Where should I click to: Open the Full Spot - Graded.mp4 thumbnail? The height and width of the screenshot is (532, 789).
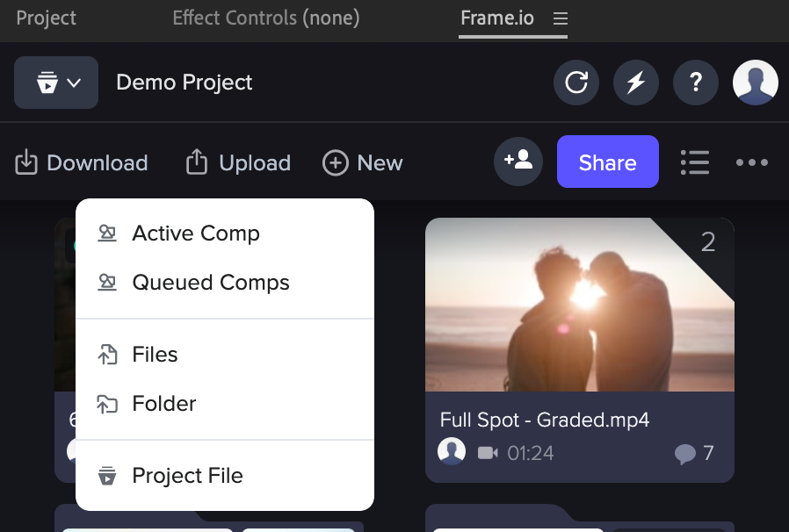point(580,305)
